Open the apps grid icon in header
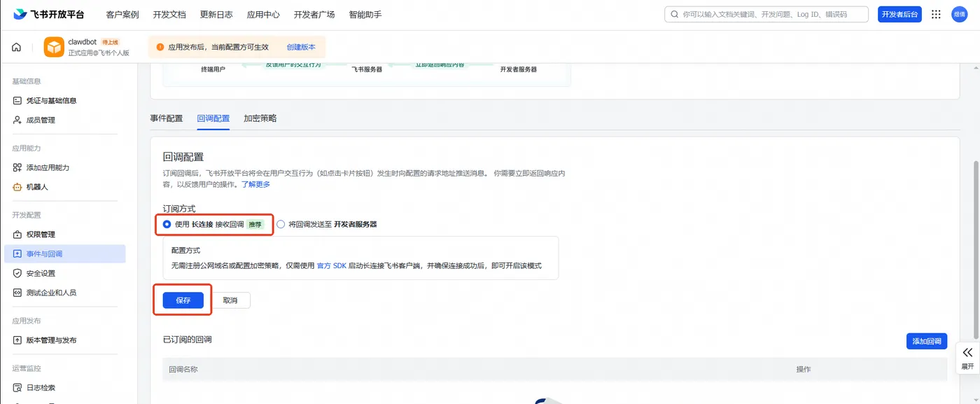Image resolution: width=980 pixels, height=404 pixels. click(936, 14)
